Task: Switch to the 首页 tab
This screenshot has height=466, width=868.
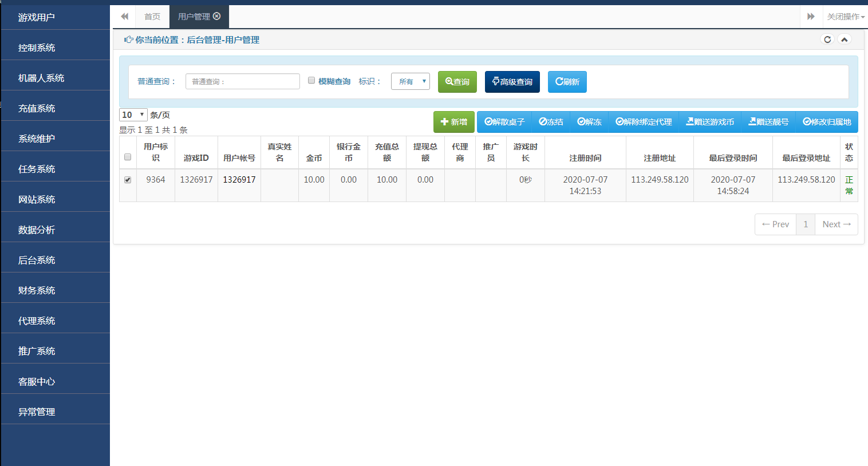Action: pyautogui.click(x=152, y=17)
